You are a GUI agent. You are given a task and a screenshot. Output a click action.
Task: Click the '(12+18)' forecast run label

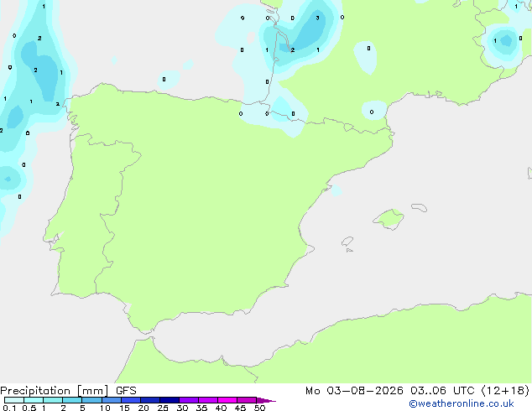pos(505,391)
